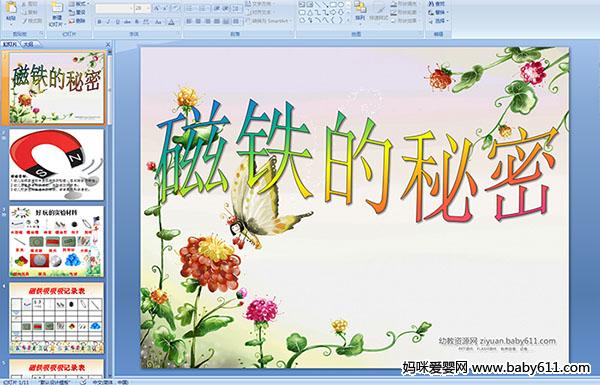Viewport: 600px width, 385px height.
Task: Select the Text Box shape in gallery
Action: (x=302, y=5)
